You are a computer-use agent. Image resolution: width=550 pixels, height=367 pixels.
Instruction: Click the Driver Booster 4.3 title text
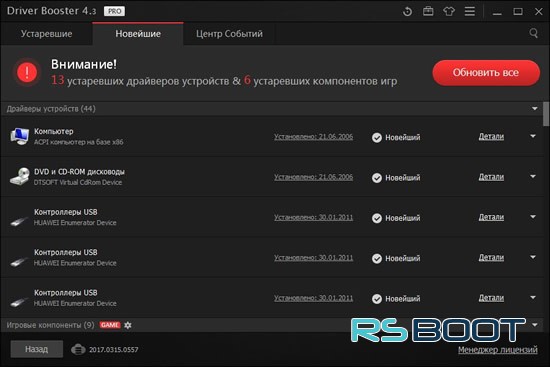click(51, 11)
